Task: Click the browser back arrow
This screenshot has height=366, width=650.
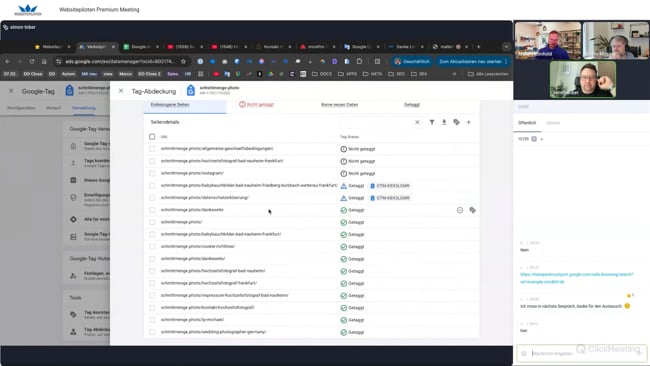Action: click(x=7, y=61)
